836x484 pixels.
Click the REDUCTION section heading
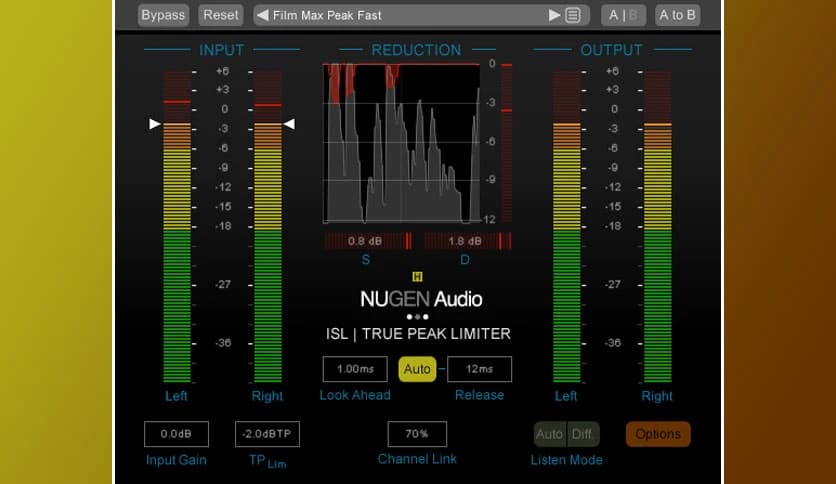pos(416,50)
